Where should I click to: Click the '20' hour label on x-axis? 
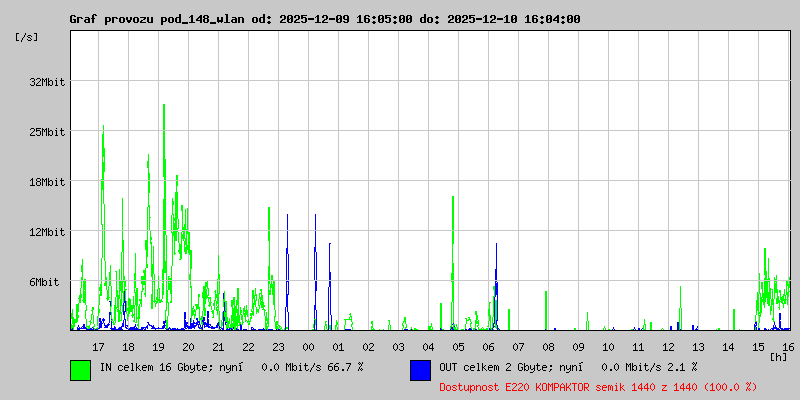coord(188,347)
